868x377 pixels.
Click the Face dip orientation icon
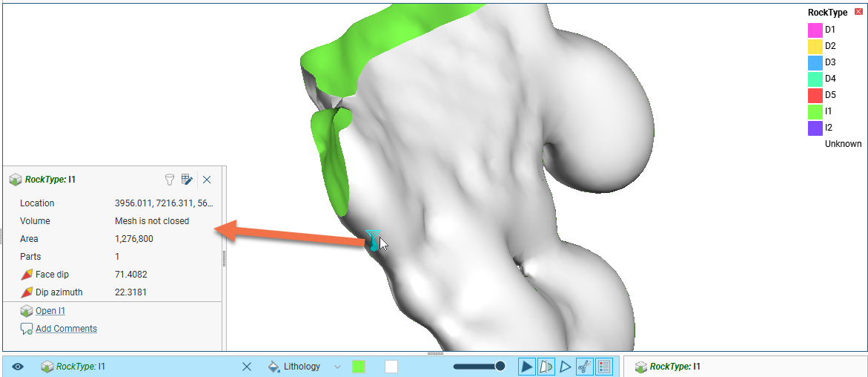pyautogui.click(x=26, y=275)
